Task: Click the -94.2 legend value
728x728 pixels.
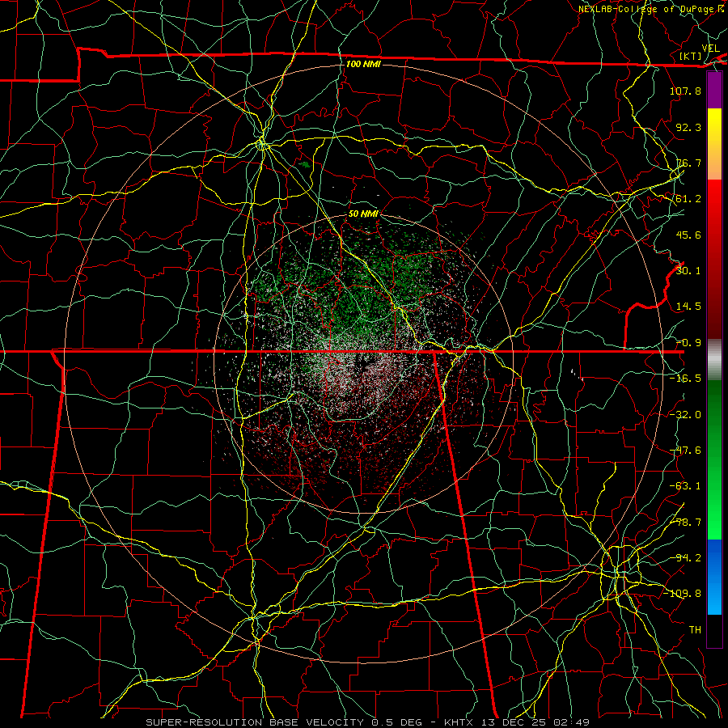Action: [x=685, y=558]
